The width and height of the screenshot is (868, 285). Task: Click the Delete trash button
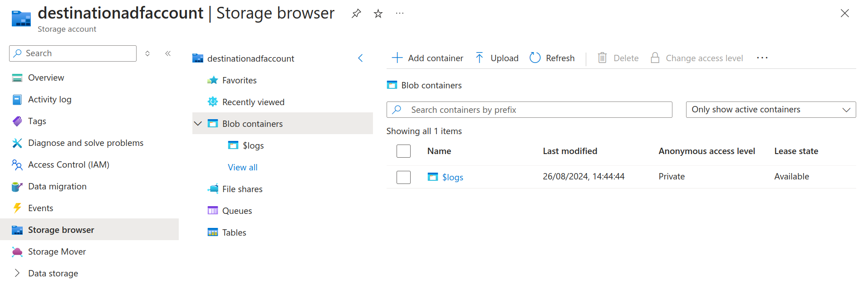pos(618,58)
